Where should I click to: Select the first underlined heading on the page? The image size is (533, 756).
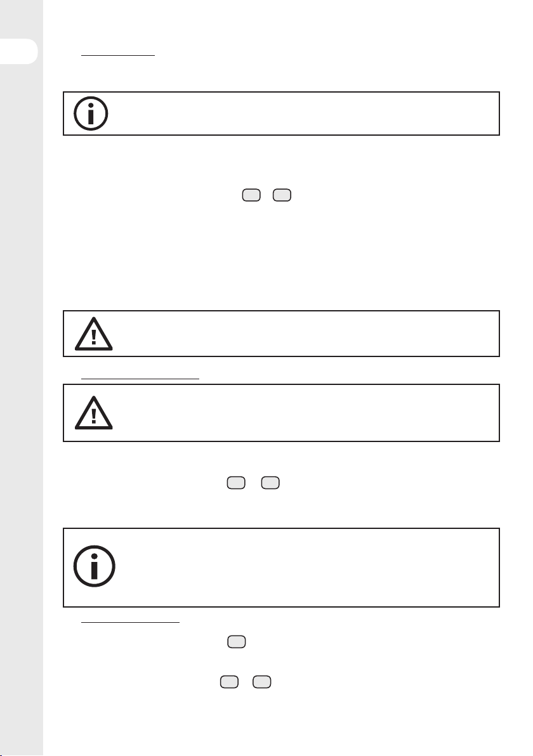tap(118, 55)
